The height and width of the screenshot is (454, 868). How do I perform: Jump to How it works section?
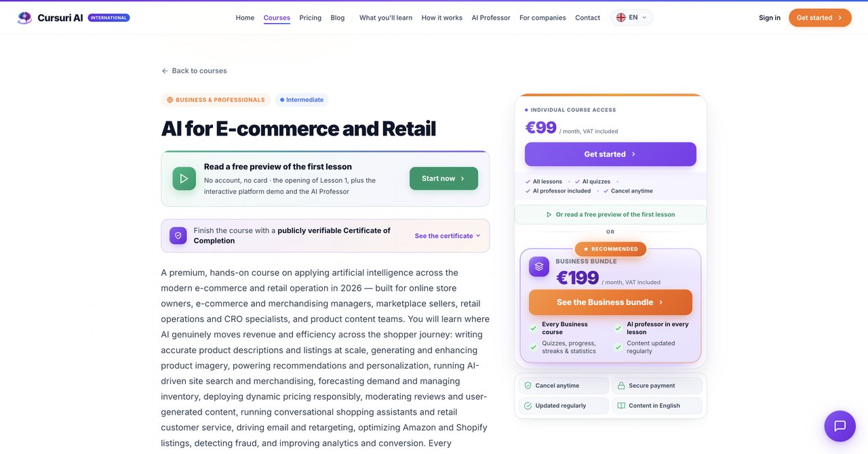pos(442,18)
